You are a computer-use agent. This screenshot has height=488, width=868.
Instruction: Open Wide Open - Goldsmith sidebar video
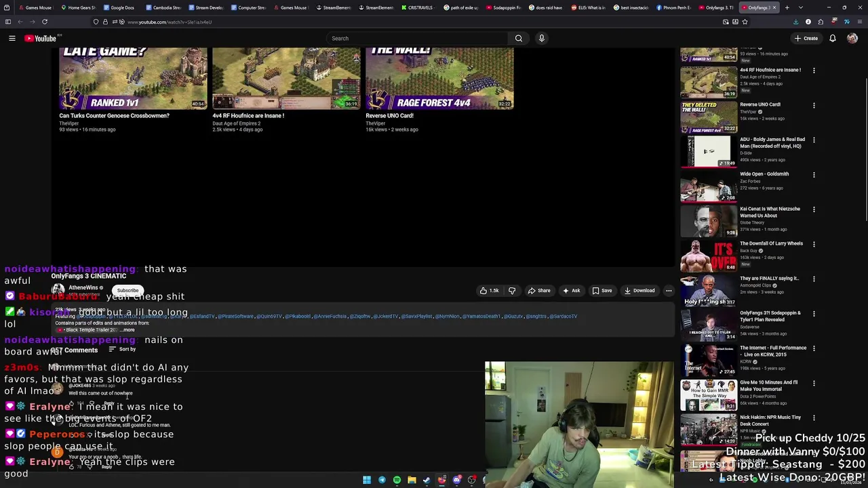(709, 186)
